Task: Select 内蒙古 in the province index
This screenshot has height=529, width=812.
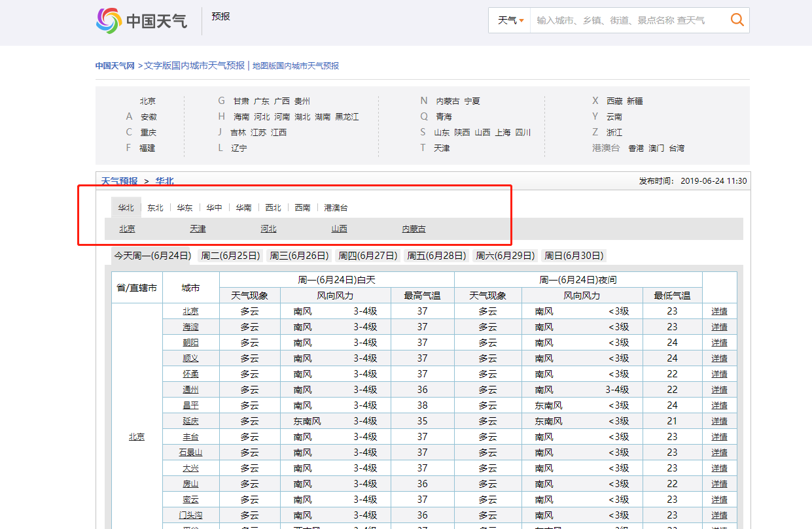Action: point(448,101)
